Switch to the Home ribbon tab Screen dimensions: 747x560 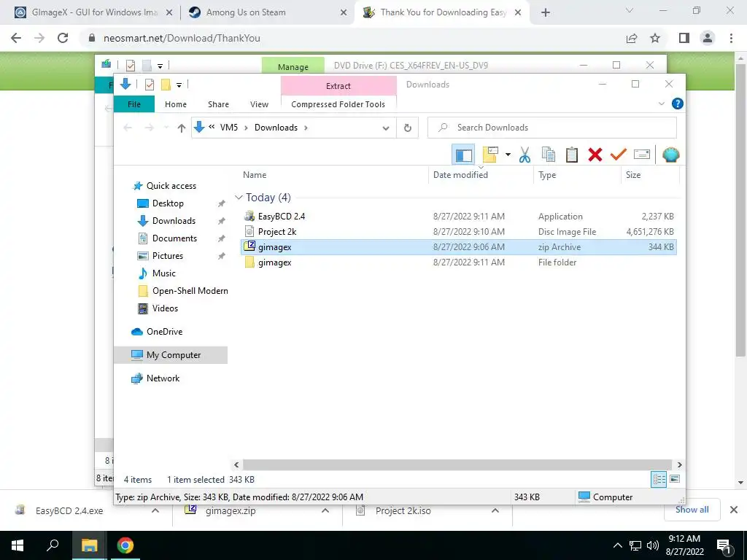(176, 104)
